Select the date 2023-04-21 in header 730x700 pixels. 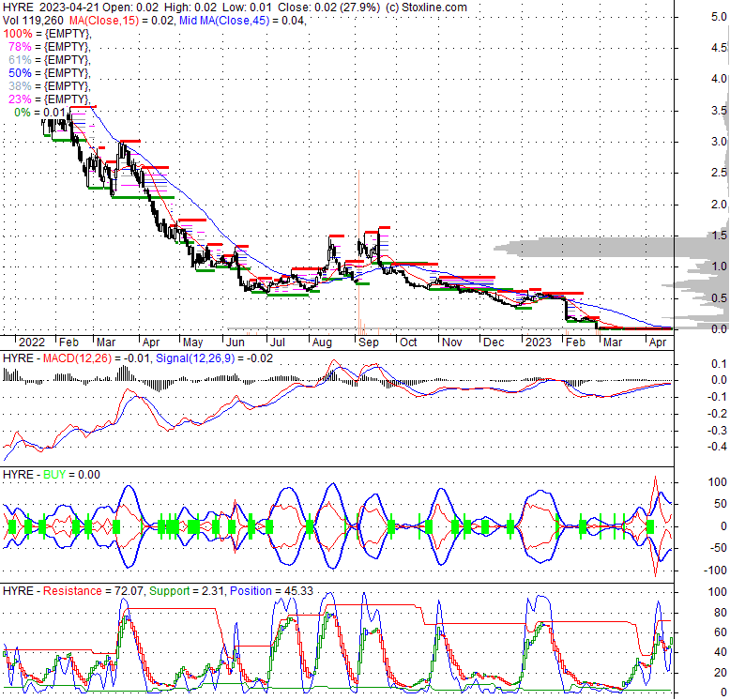pos(68,7)
